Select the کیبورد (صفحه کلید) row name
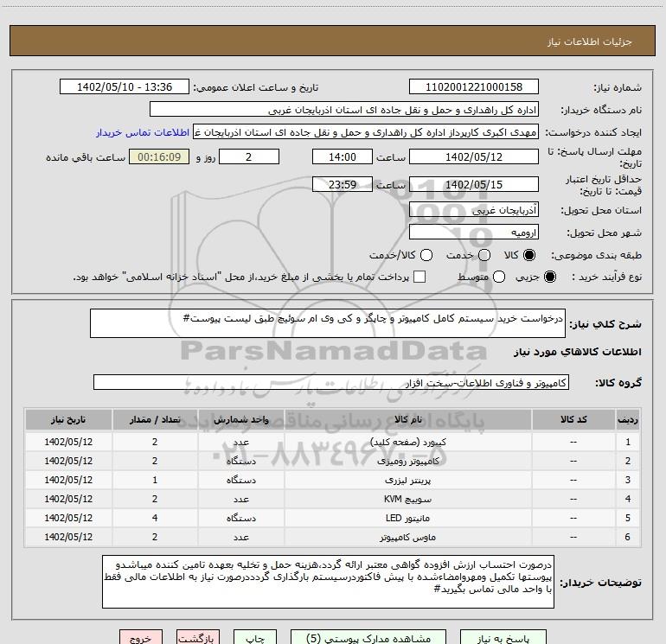Screen dimensions: 666x644 tap(407, 442)
